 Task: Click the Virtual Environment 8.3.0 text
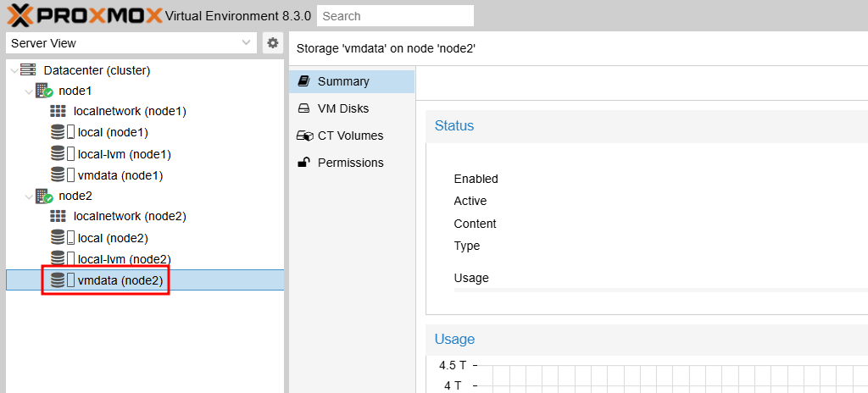click(x=238, y=16)
